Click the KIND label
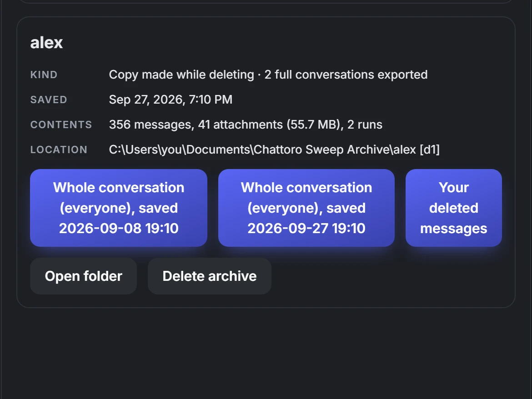The height and width of the screenshot is (399, 532). [44, 75]
